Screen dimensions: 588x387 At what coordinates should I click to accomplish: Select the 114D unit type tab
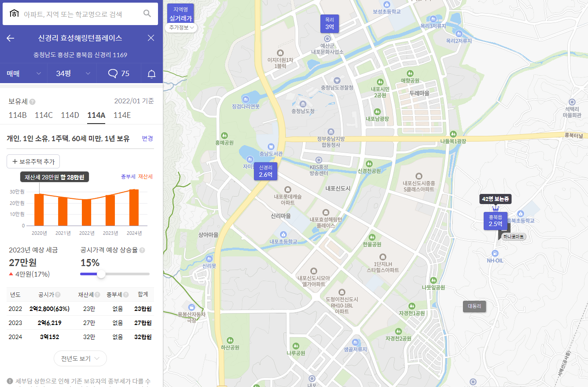point(70,115)
